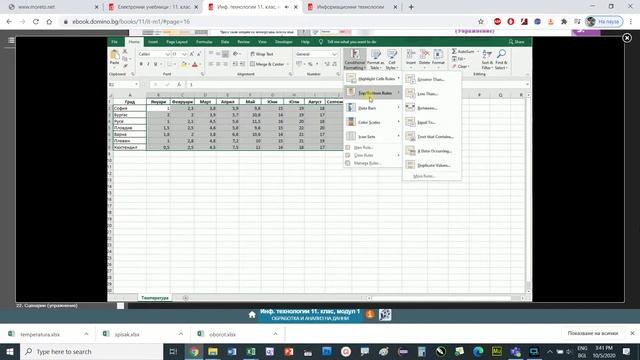Open the Name Box dropdown arrow
The width and height of the screenshot is (640, 360).
tap(137, 84)
